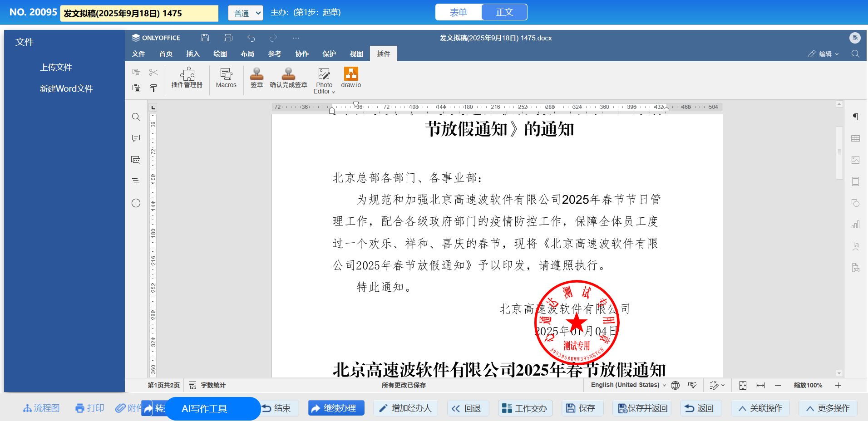Click the print icon in title bar
The width and height of the screenshot is (868, 421).
(228, 38)
